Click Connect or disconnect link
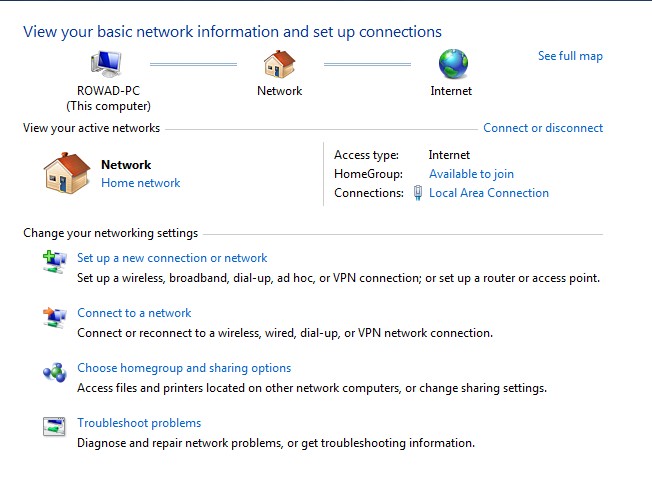The height and width of the screenshot is (482, 652). coord(543,128)
